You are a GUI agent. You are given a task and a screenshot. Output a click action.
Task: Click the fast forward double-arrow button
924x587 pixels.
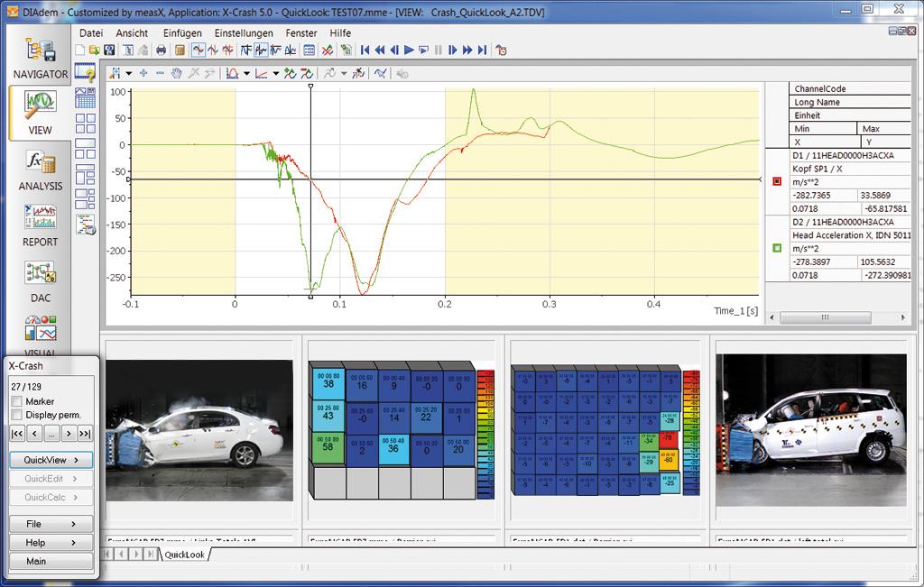(467, 50)
